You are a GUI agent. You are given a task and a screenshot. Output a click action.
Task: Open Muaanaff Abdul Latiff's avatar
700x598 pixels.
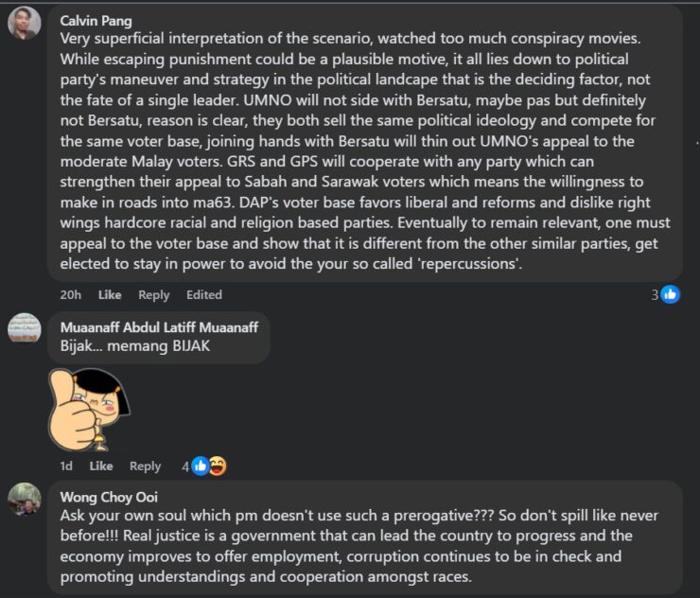click(25, 328)
